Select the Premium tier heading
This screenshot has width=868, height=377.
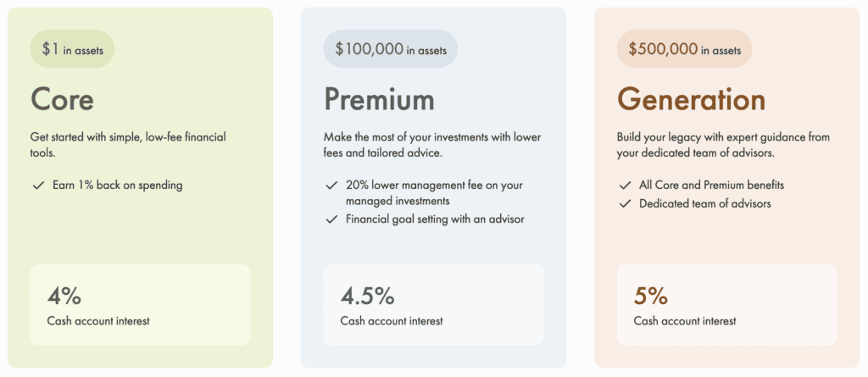(379, 99)
